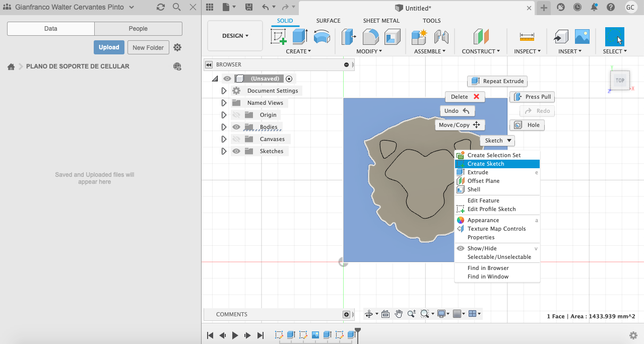Viewport: 644px width, 344px height.
Task: Open the Job Status clock icon
Action: (577, 7)
